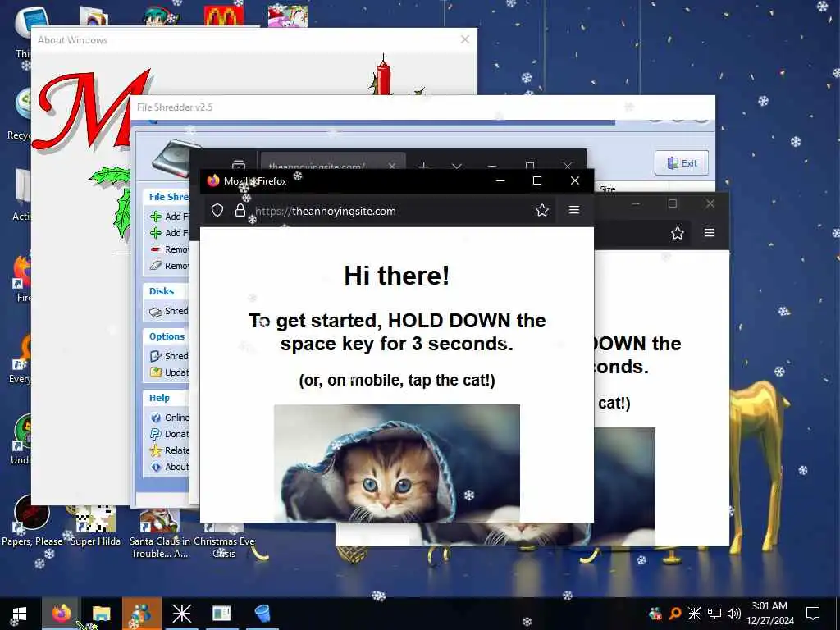
Task: Click the Exit button in File Shredder
Action: [x=682, y=163]
